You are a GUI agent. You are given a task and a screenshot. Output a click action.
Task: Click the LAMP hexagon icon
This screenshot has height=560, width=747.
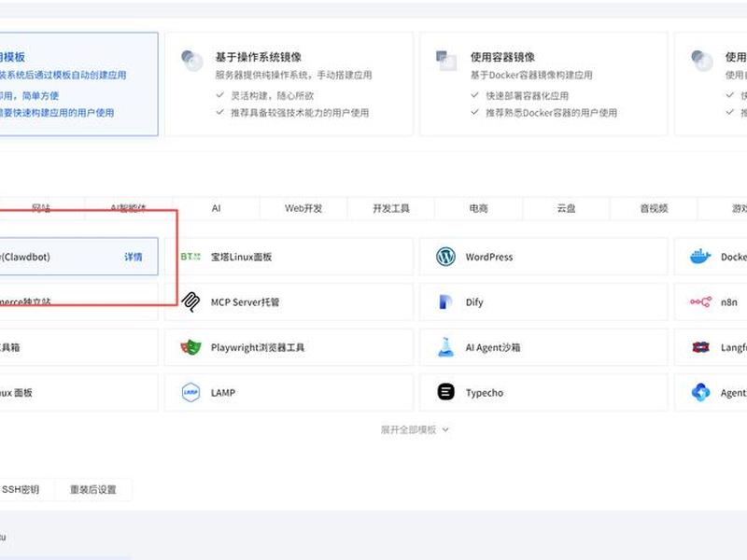[x=190, y=392]
